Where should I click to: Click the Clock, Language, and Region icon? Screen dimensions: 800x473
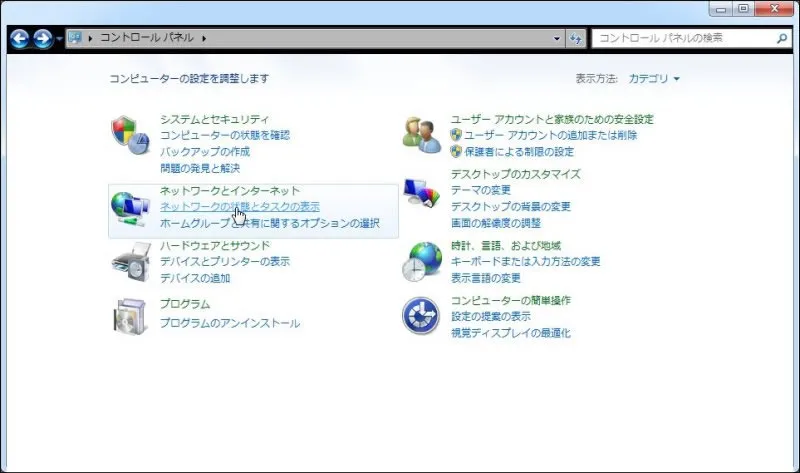tap(421, 261)
